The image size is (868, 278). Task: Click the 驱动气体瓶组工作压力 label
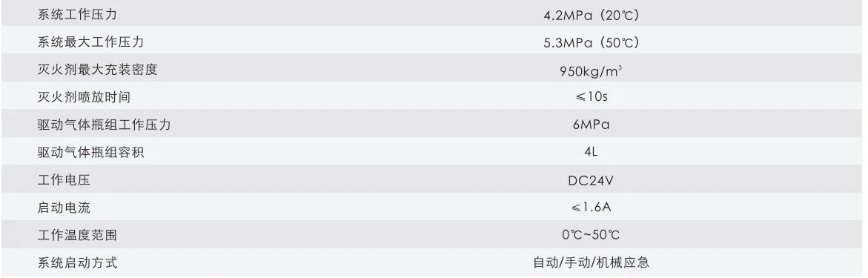click(104, 126)
